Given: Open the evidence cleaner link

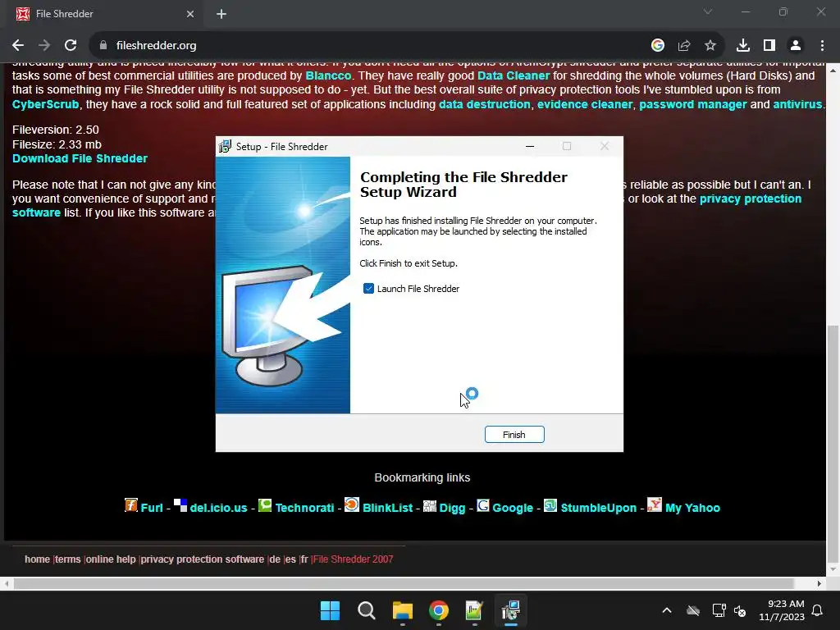Looking at the screenshot, I should pos(584,104).
